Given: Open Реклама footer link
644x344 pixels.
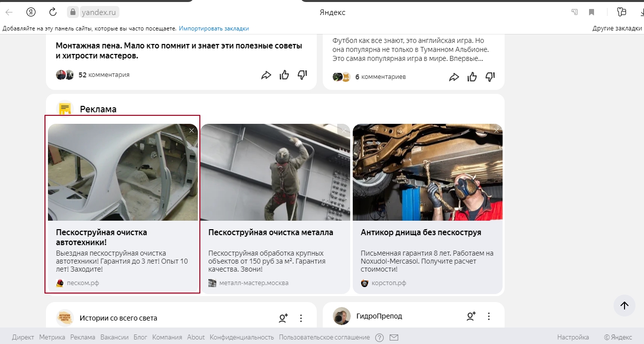Looking at the screenshot, I should 83,338.
